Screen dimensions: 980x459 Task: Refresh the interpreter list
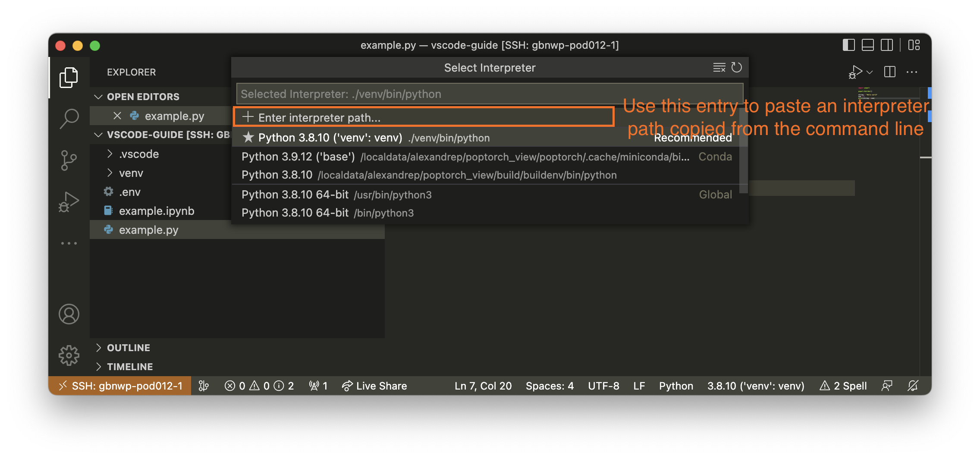pyautogui.click(x=737, y=68)
